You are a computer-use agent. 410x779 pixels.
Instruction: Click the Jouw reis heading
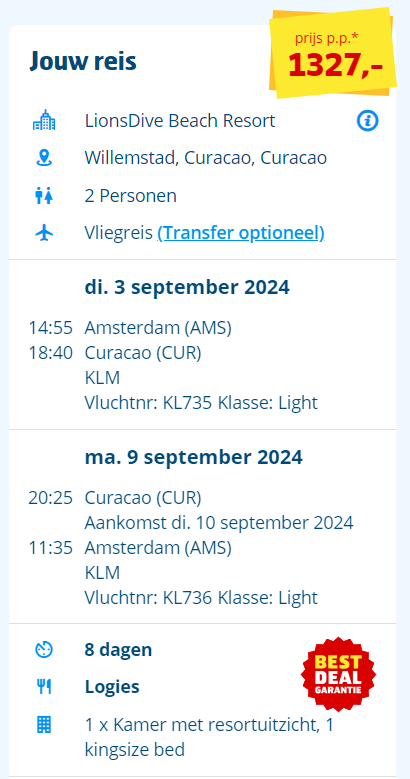click(83, 62)
